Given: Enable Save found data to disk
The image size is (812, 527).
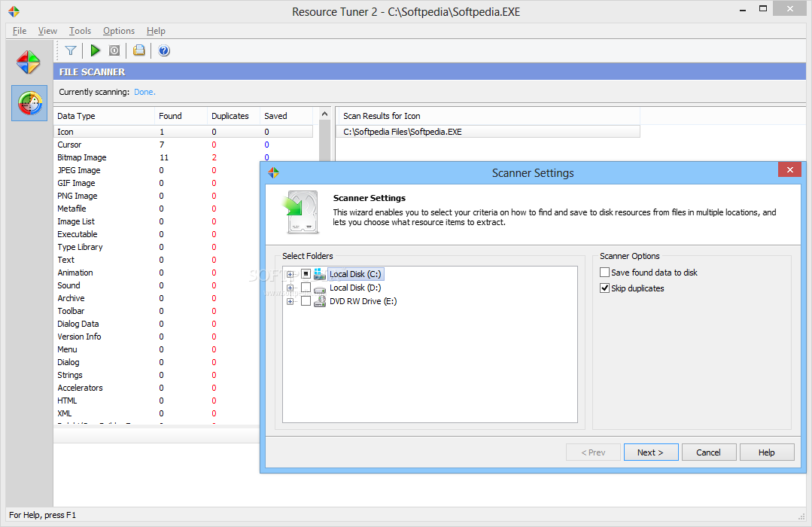Looking at the screenshot, I should tap(605, 273).
